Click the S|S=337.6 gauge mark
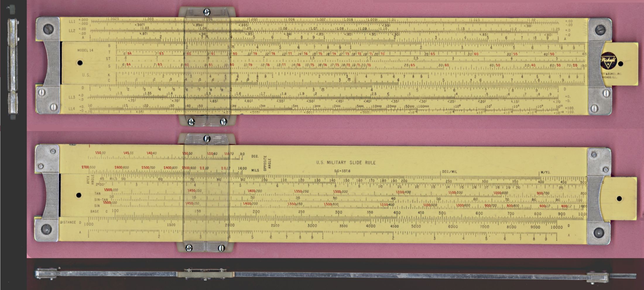 (342, 171)
